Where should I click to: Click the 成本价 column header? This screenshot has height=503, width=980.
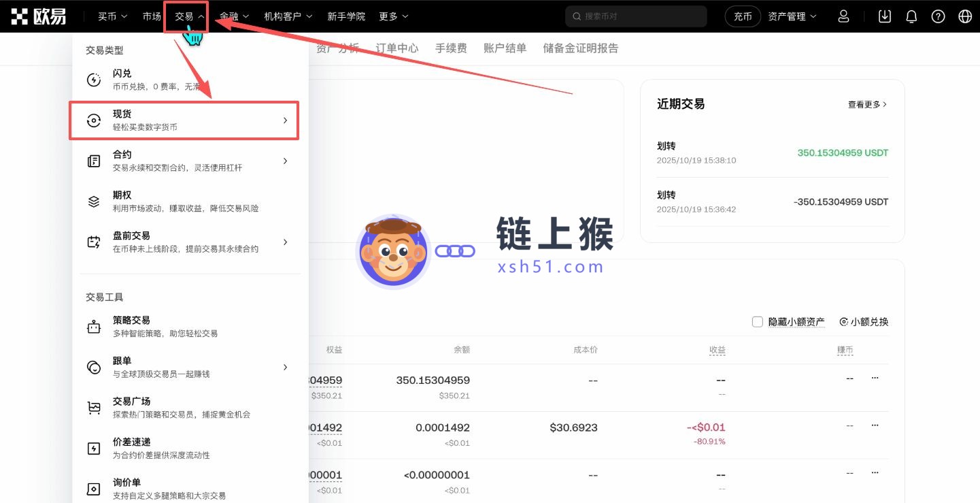[x=586, y=350]
